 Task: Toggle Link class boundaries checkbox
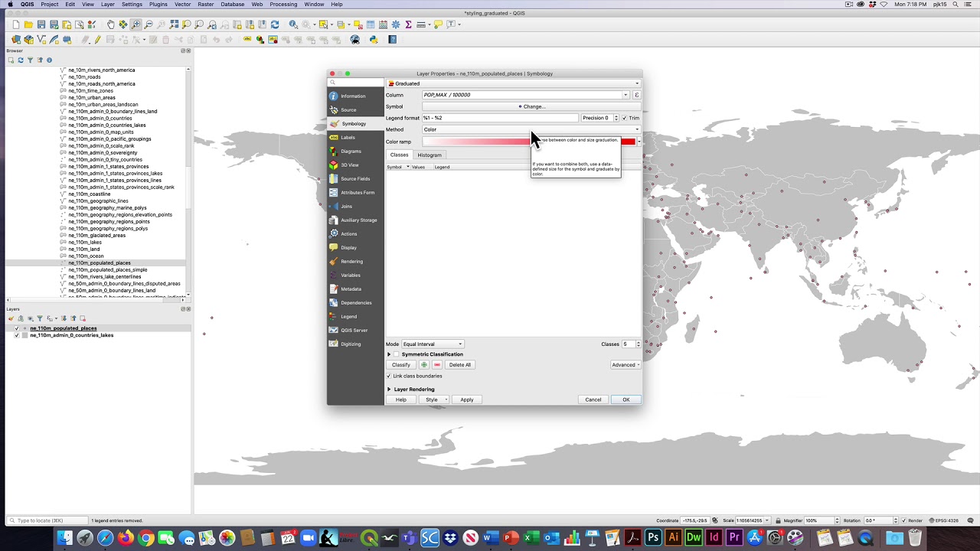pos(389,377)
